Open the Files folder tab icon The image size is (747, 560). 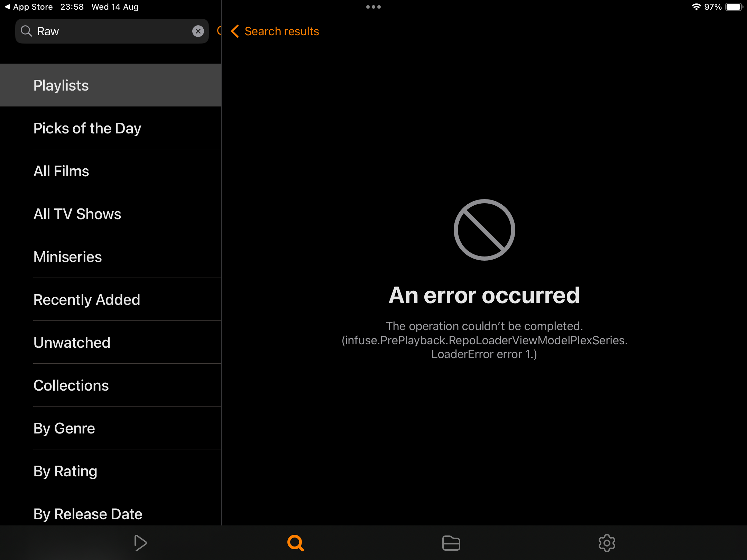tap(451, 543)
